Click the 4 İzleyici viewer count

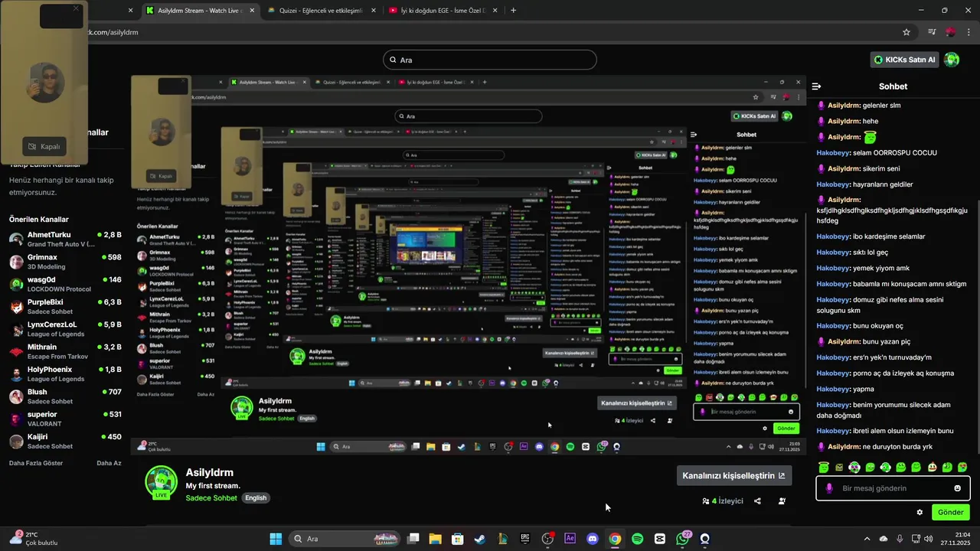click(x=723, y=501)
